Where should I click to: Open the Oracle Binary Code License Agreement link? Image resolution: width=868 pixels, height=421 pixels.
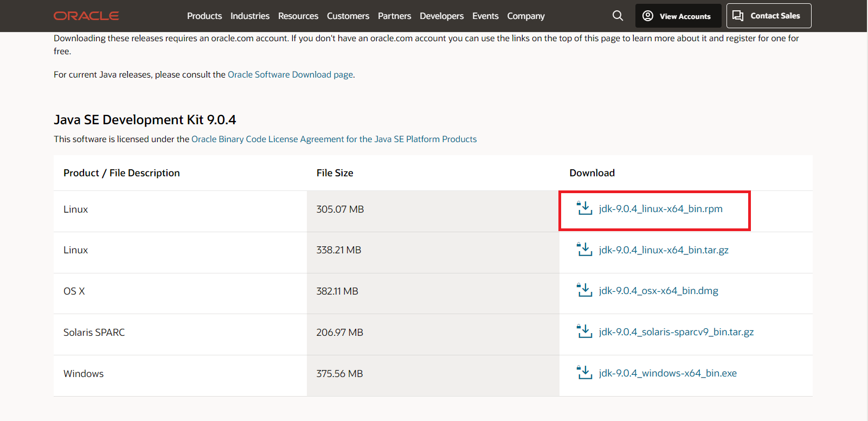point(334,139)
